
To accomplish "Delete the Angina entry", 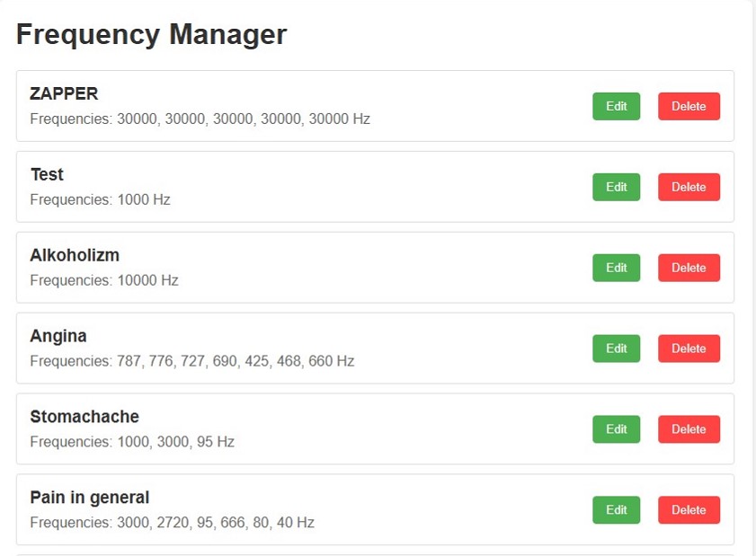I will pos(689,349).
